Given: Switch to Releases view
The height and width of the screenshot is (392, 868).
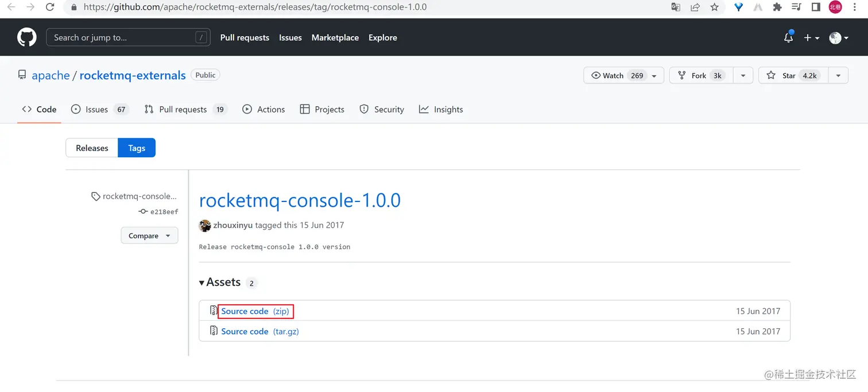Looking at the screenshot, I should [x=92, y=148].
